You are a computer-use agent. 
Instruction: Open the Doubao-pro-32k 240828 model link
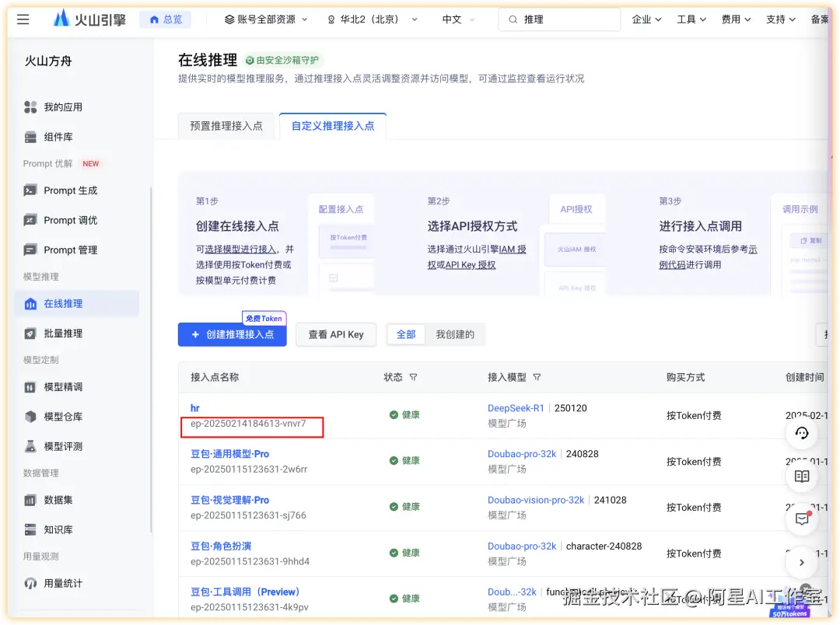522,454
